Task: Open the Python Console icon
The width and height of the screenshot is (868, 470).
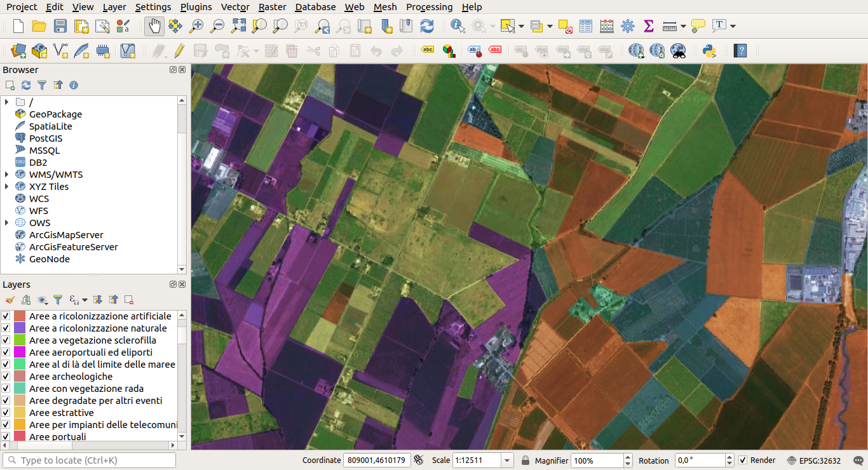Action: click(709, 51)
